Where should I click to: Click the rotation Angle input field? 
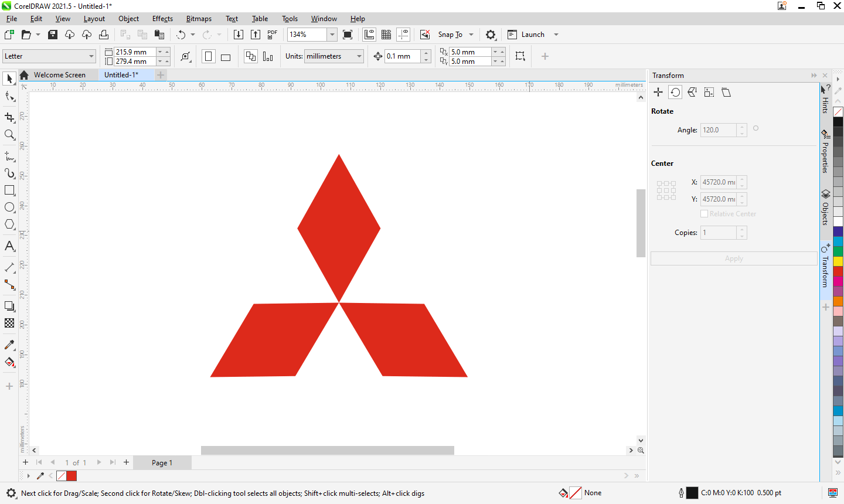pyautogui.click(x=719, y=130)
